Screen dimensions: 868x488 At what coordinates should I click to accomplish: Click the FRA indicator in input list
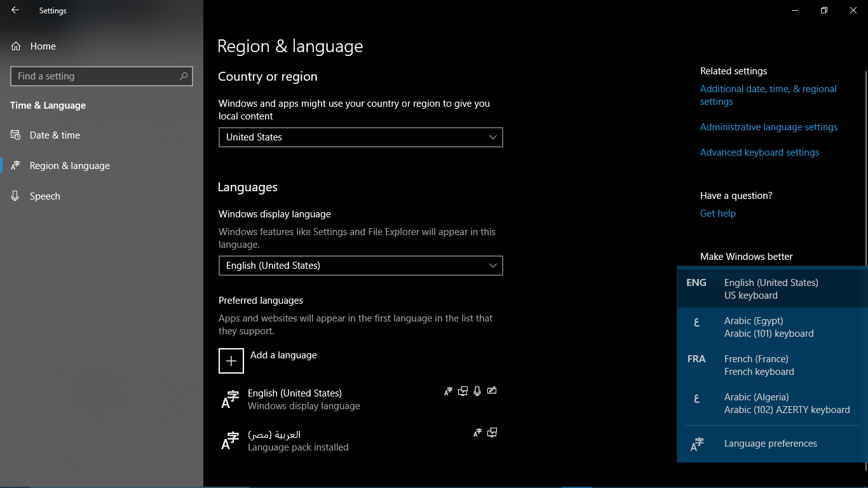click(x=696, y=359)
